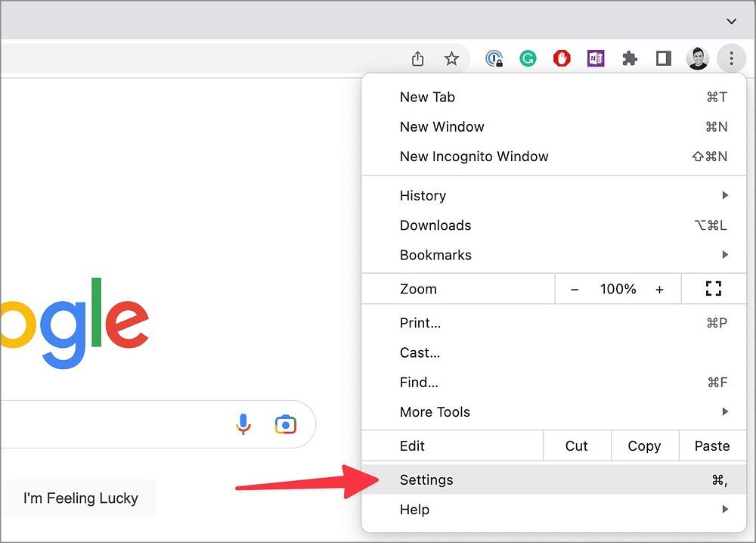The width and height of the screenshot is (756, 543).
Task: Click the Paste button in Edit row
Action: click(712, 445)
